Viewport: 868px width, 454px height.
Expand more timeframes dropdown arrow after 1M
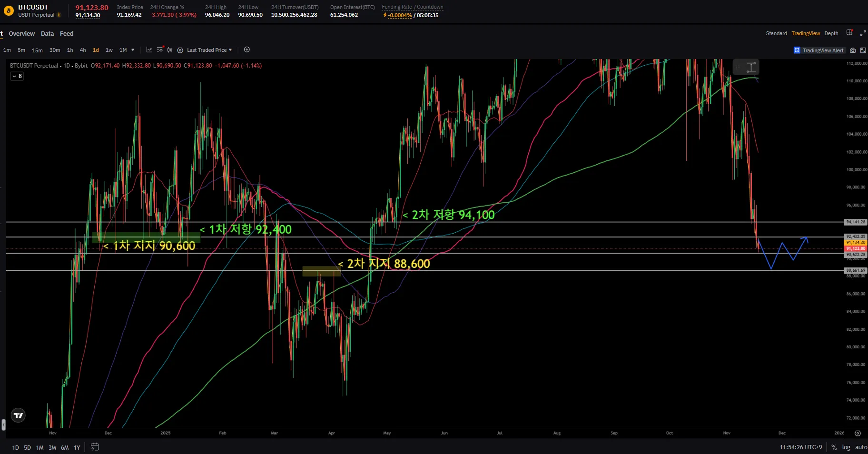133,50
